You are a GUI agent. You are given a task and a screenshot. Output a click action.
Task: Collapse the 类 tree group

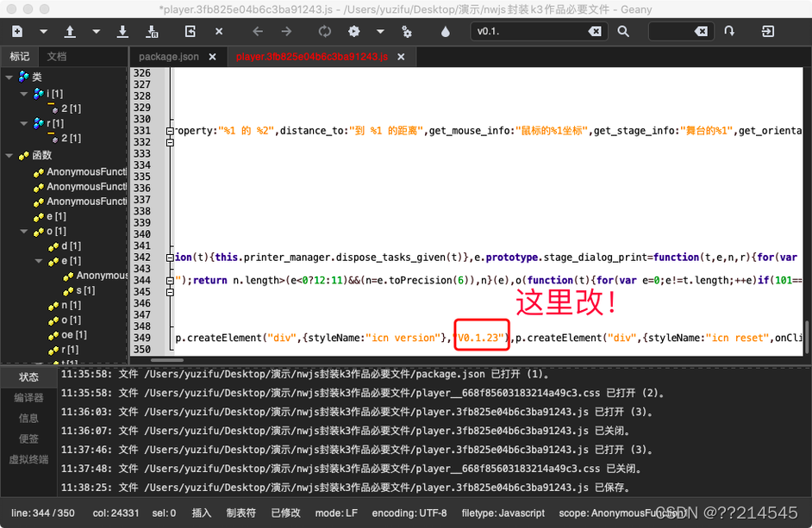click(x=9, y=78)
